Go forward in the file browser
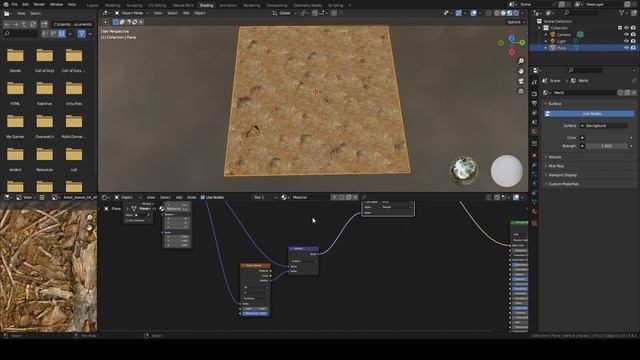640x360 pixels. point(16,24)
